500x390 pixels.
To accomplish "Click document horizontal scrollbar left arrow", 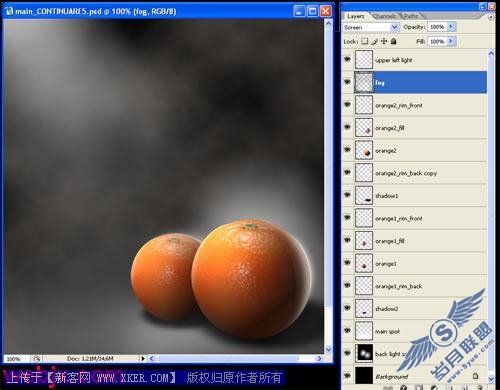I will click(152, 359).
